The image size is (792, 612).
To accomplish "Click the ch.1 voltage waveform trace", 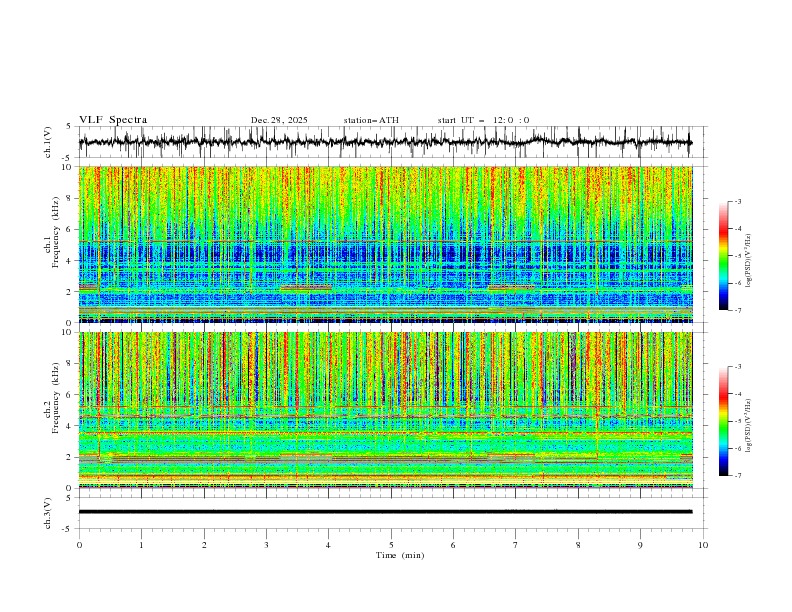I will pos(386,142).
